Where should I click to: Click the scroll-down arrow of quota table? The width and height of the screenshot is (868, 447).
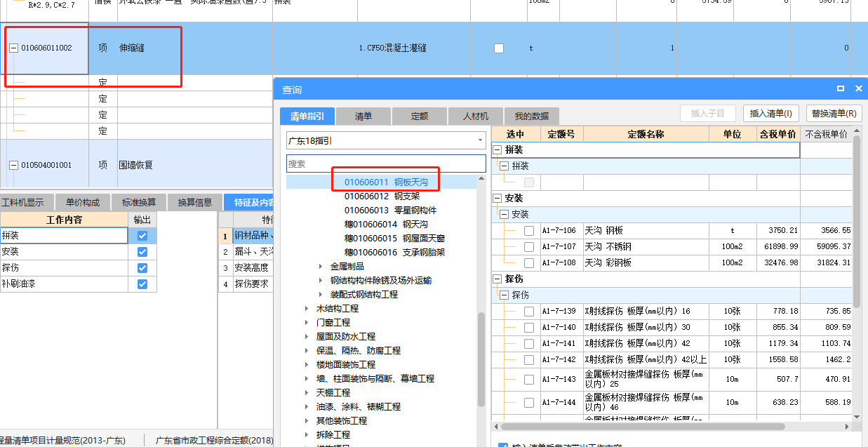point(857,417)
